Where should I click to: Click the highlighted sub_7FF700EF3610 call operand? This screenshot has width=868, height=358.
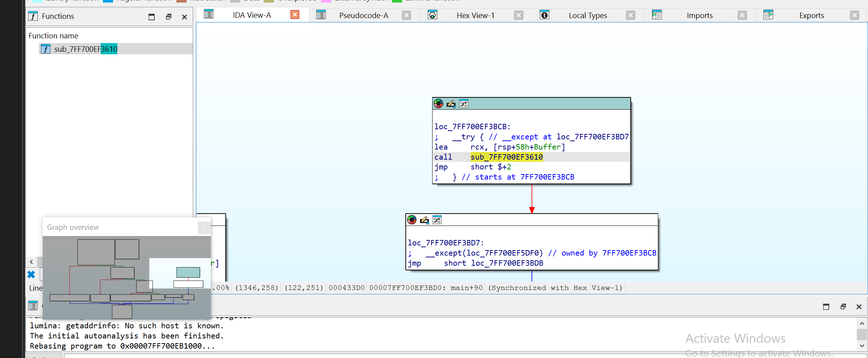[x=506, y=157]
